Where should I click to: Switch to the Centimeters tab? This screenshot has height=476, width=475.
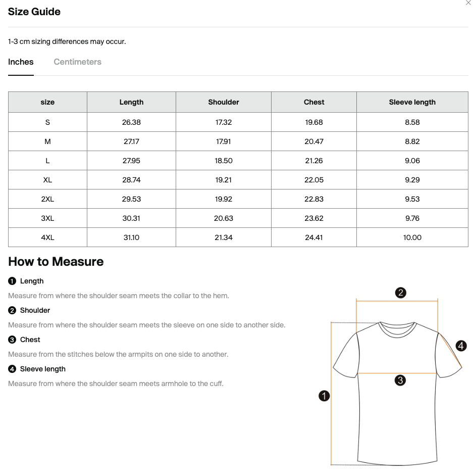pos(77,62)
